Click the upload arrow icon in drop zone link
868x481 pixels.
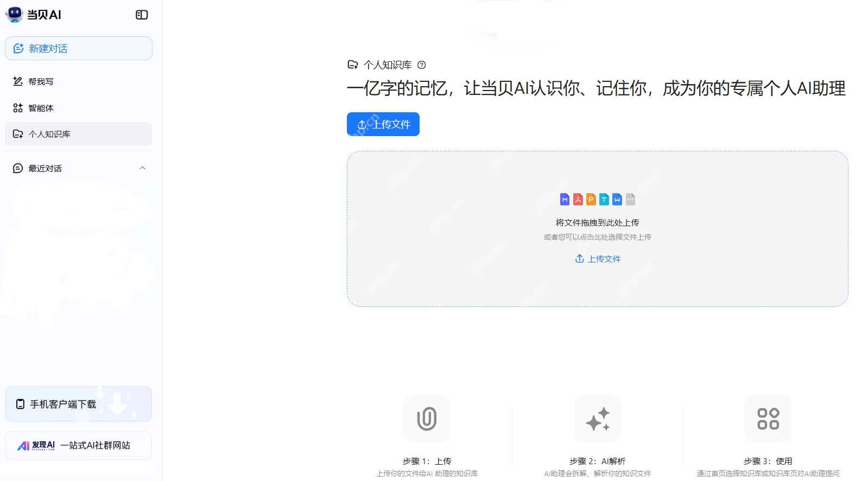coord(580,259)
